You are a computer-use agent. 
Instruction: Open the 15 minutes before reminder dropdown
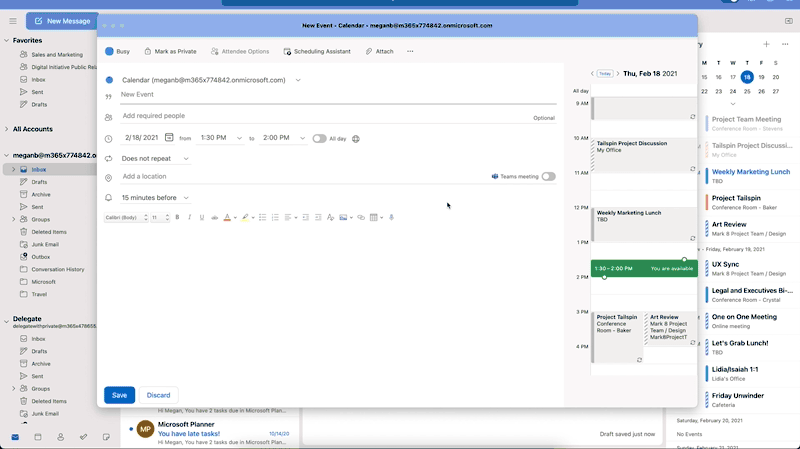pyautogui.click(x=155, y=197)
